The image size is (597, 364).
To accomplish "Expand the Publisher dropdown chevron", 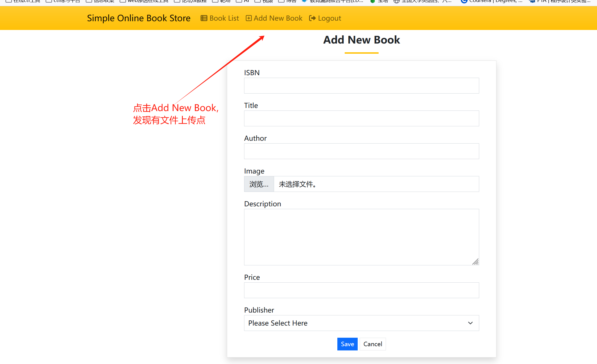I will click(x=470, y=323).
